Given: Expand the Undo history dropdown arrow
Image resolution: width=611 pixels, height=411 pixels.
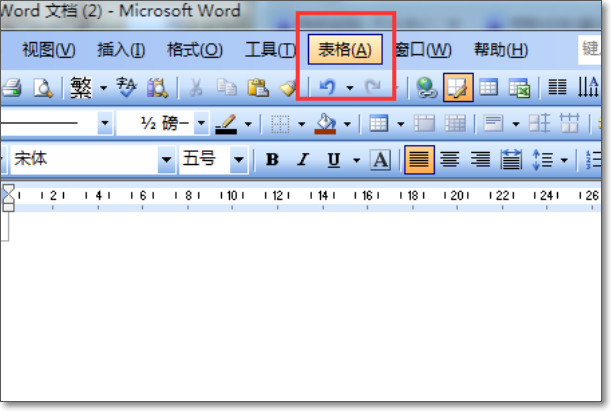Looking at the screenshot, I should tap(350, 88).
